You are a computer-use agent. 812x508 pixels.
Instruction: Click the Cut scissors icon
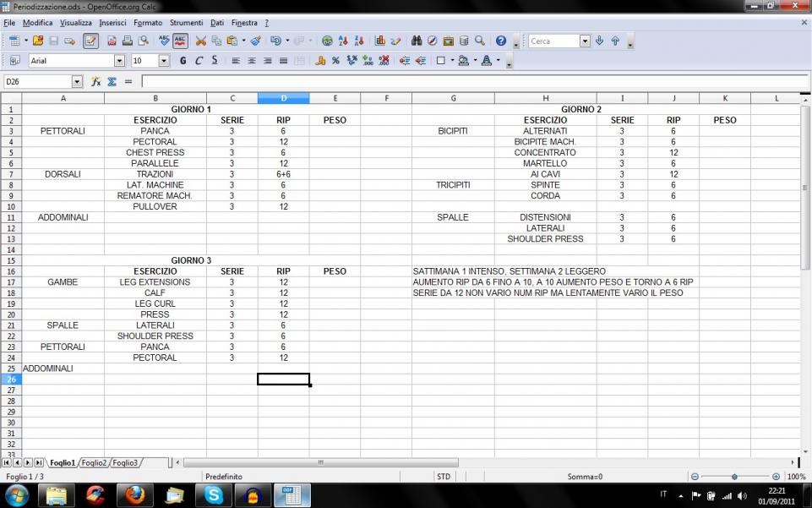[201, 41]
